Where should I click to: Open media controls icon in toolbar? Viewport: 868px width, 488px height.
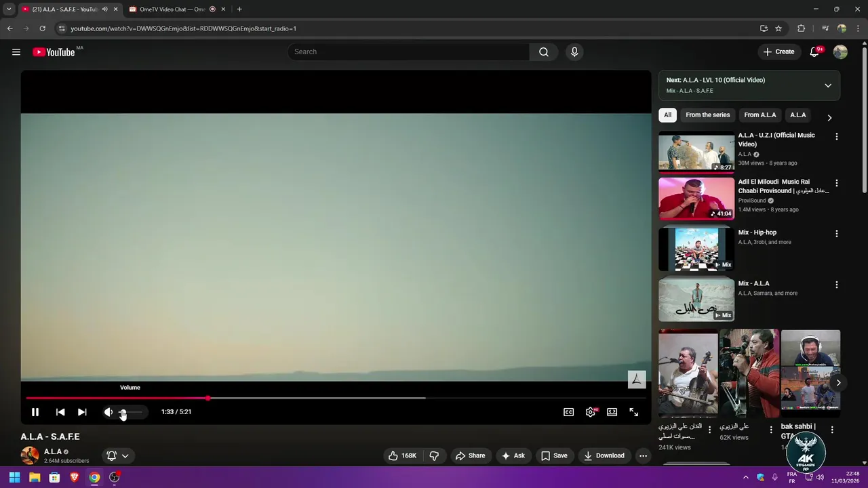click(x=825, y=28)
